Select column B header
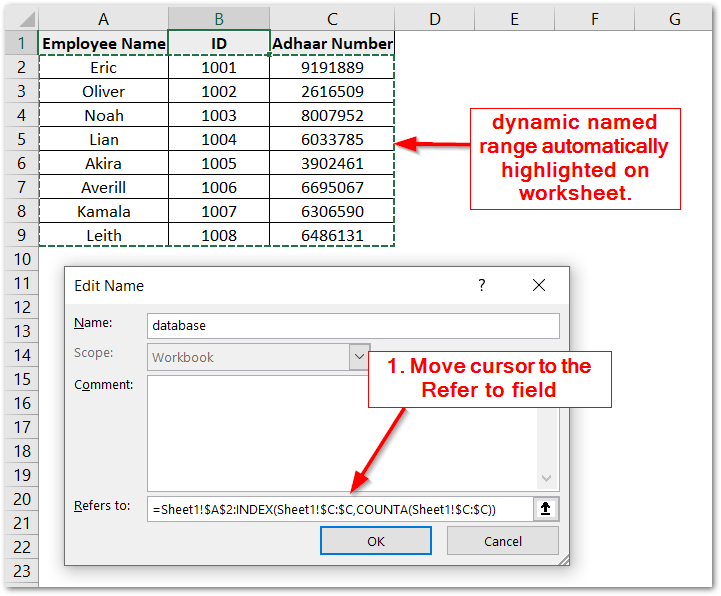This screenshot has width=721, height=596. pyautogui.click(x=219, y=19)
